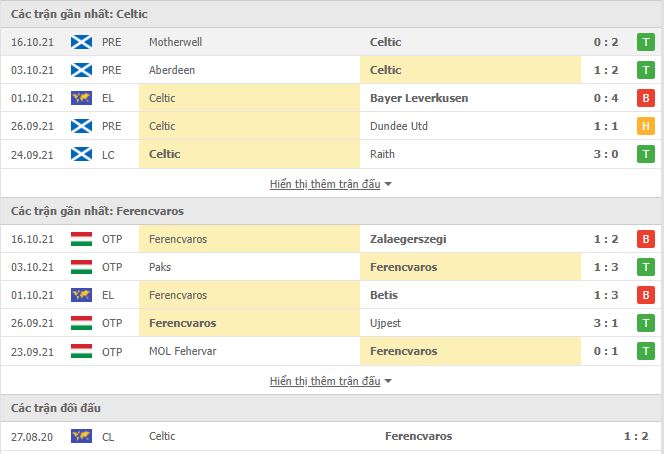Click green T badge for Raith match
664x454 pixels.
646,154
